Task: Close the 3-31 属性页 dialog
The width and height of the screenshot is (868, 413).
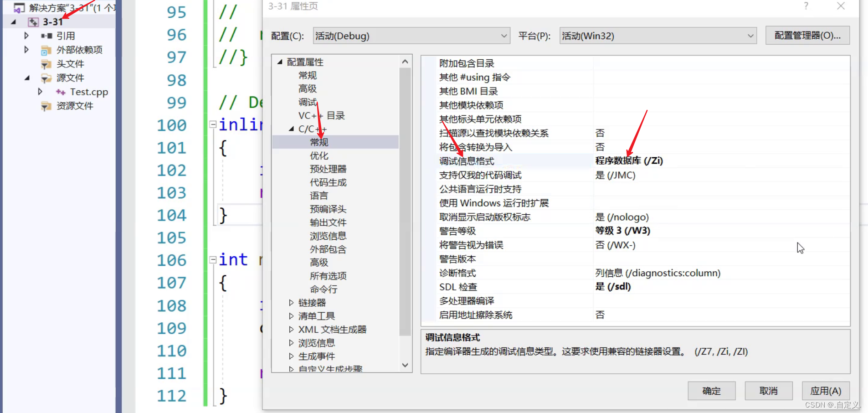Action: 841,6
